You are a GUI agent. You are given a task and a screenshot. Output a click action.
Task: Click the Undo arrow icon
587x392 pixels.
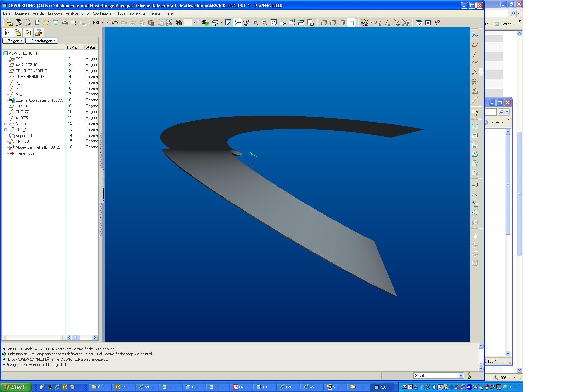click(115, 23)
